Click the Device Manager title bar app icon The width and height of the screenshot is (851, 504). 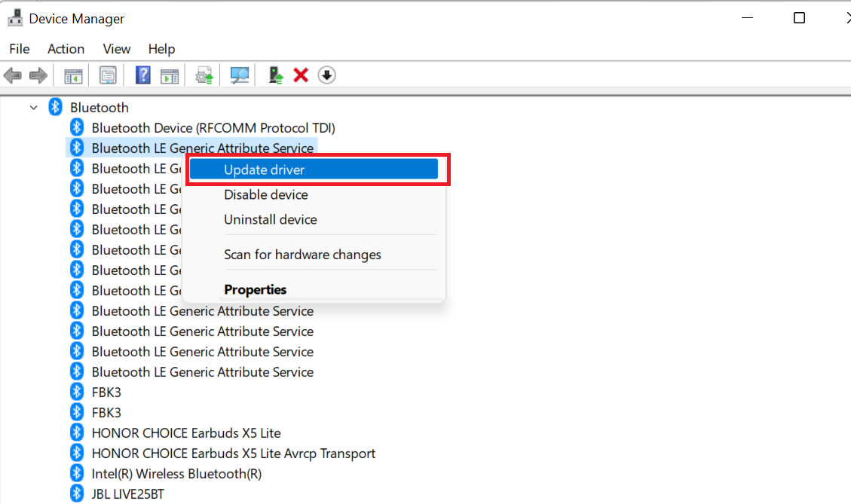[x=15, y=18]
